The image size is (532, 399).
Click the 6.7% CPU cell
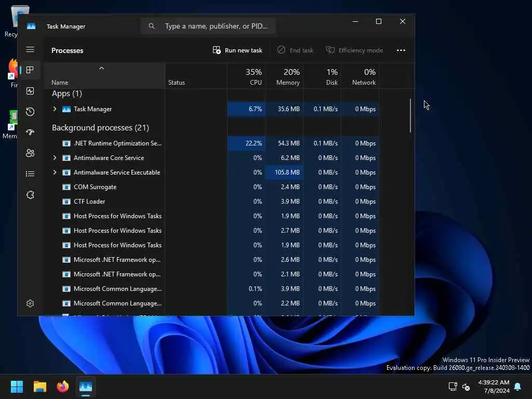(x=246, y=109)
